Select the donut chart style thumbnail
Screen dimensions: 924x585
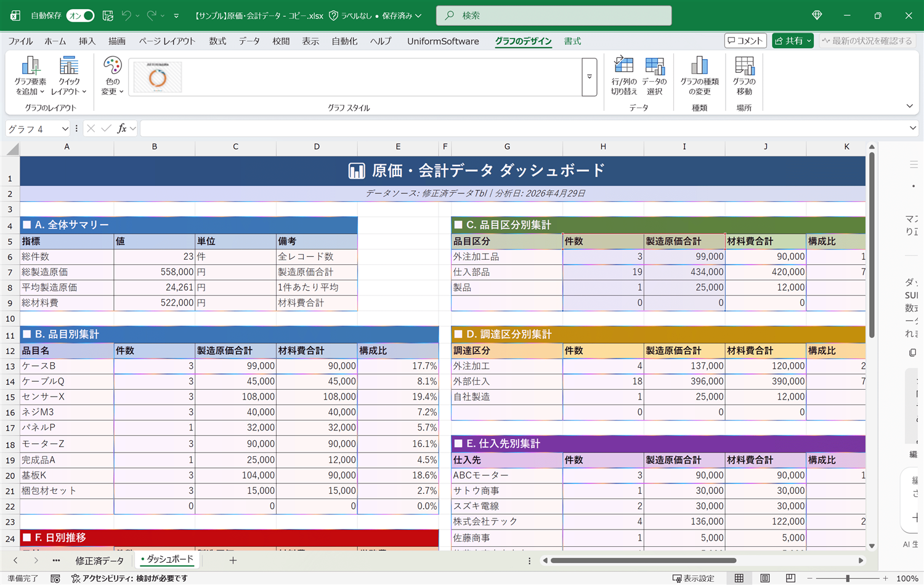(158, 77)
